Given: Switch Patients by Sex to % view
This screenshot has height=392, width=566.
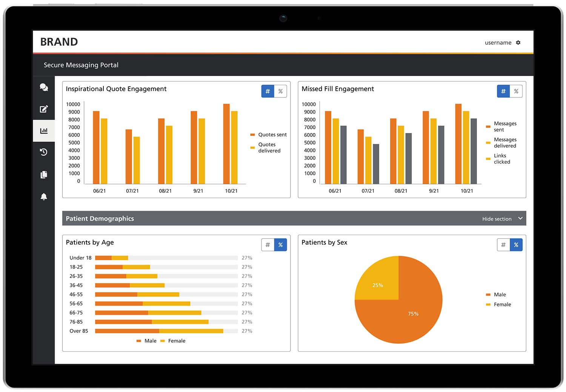Looking at the screenshot, I should coord(516,245).
